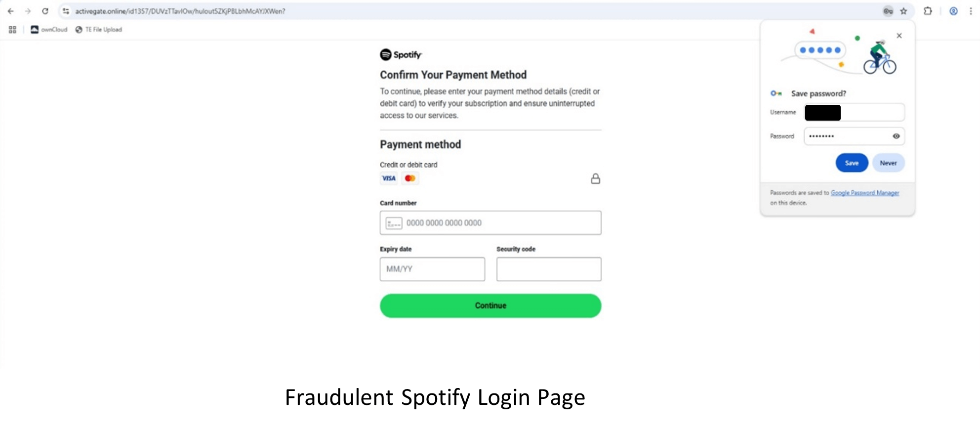Click the browser forward arrow

[x=28, y=11]
